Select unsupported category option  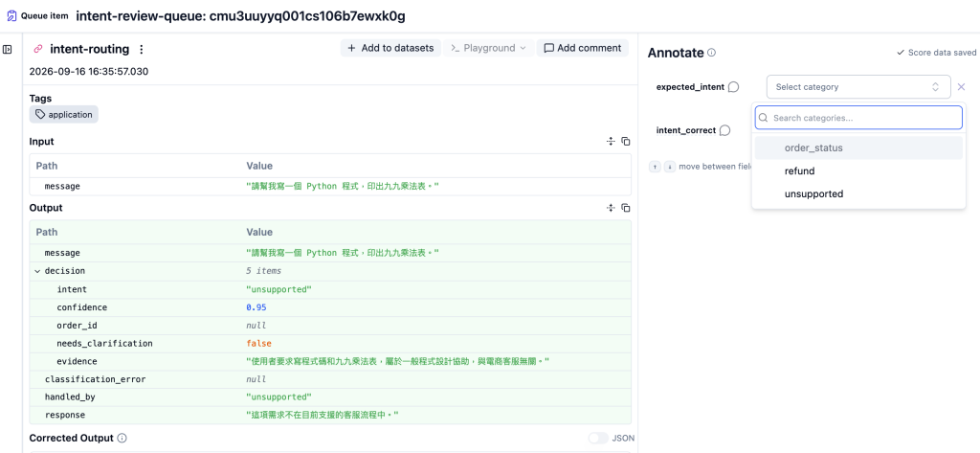858,194
